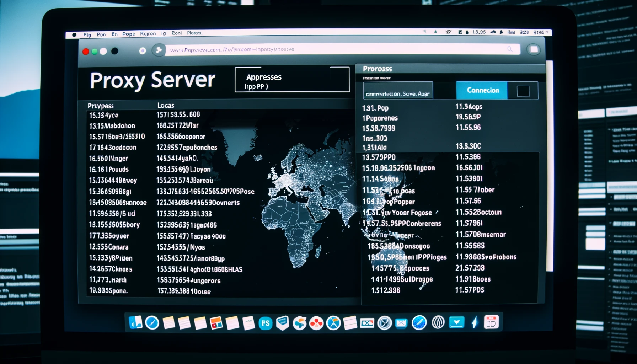Select the row 15.334yco
Image resolution: width=637 pixels, height=364 pixels.
(103, 115)
